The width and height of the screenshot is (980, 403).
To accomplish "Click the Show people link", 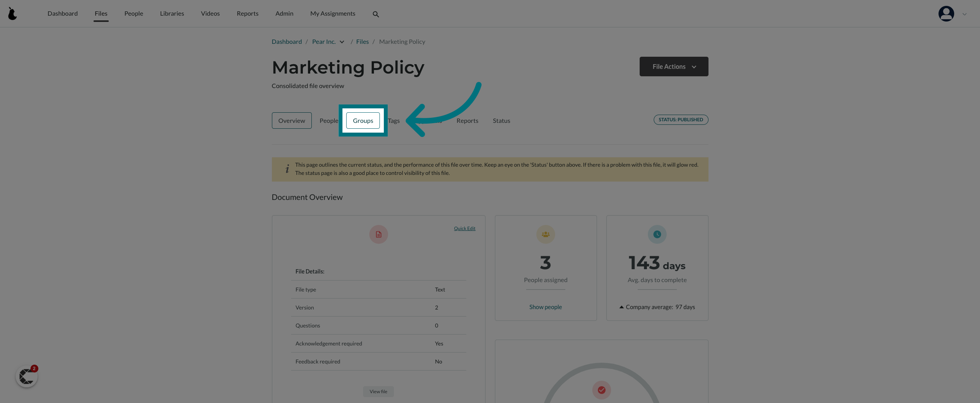I will click(x=545, y=307).
